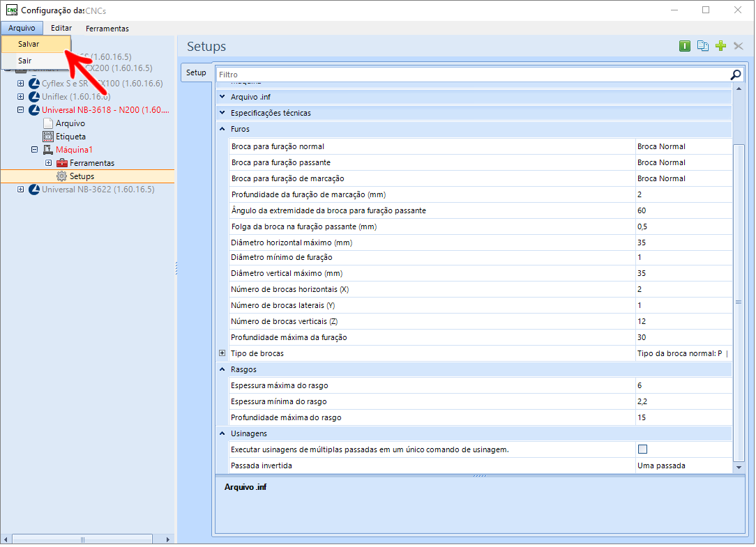
Task: Click the Passada invertida value field
Action: [x=682, y=465]
